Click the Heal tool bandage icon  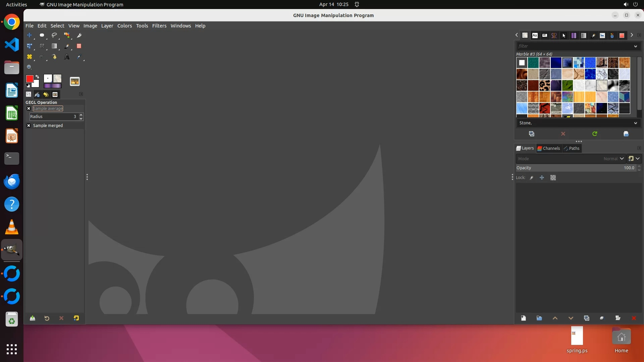point(30,57)
